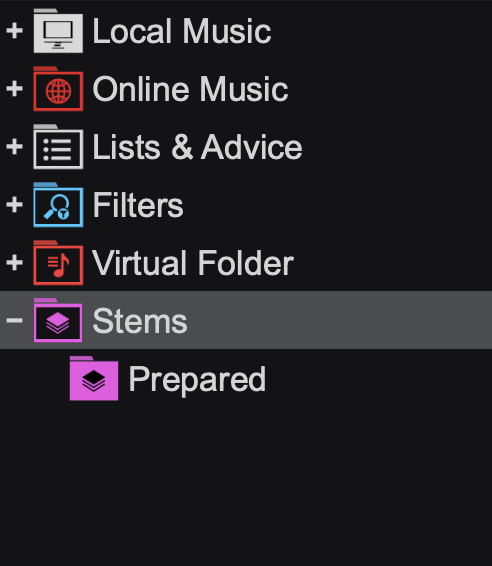
Task: Select the Filters text label
Action: tap(138, 205)
